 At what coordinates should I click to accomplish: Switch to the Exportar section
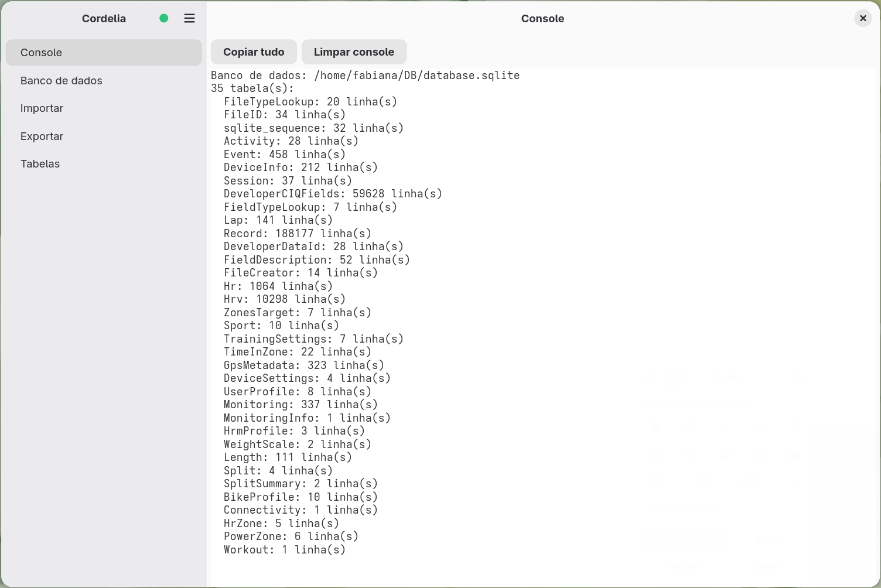(104, 136)
